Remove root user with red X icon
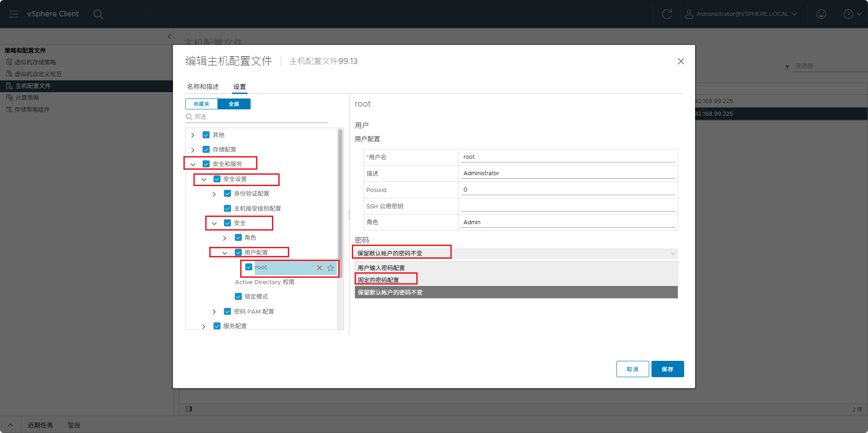Screen dimensions: 868x433 point(320,268)
